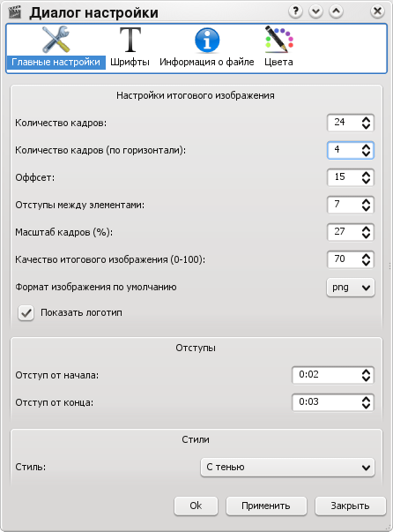Click the Отступ от конца spinner arrows
This screenshot has width=393, height=532.
(x=366, y=402)
